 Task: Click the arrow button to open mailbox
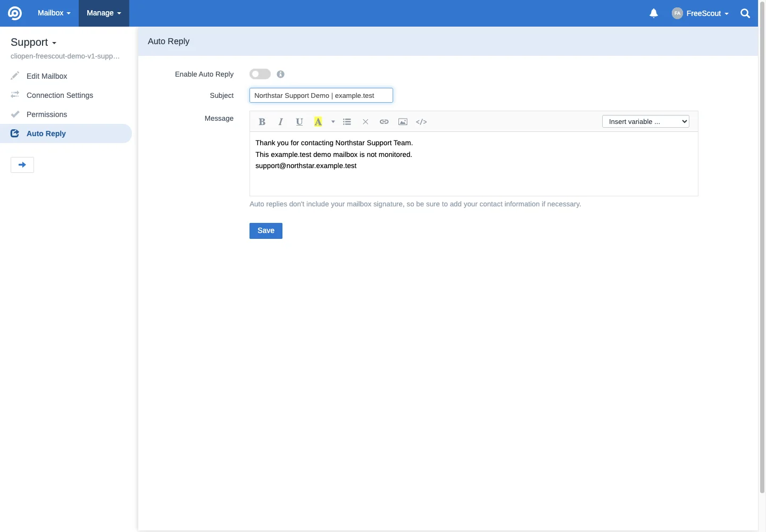(x=22, y=165)
